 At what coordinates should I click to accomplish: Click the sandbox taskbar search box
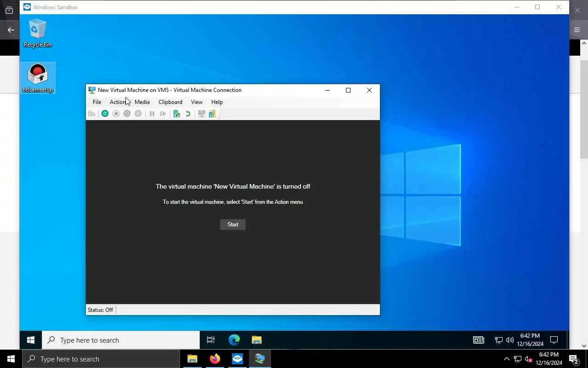coord(121,340)
